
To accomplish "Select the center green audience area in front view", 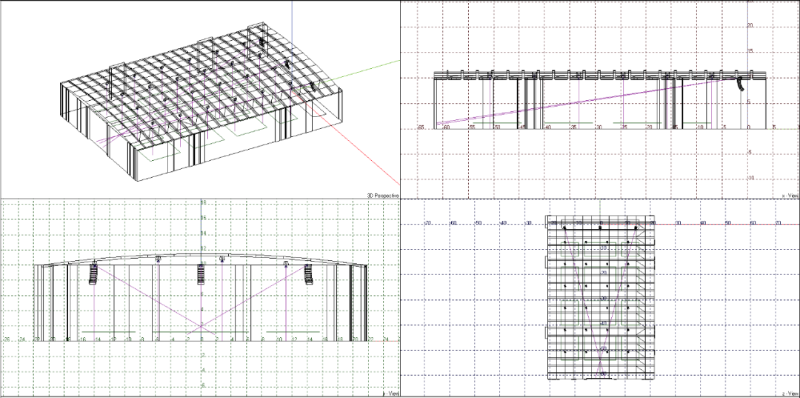I will coord(201,332).
